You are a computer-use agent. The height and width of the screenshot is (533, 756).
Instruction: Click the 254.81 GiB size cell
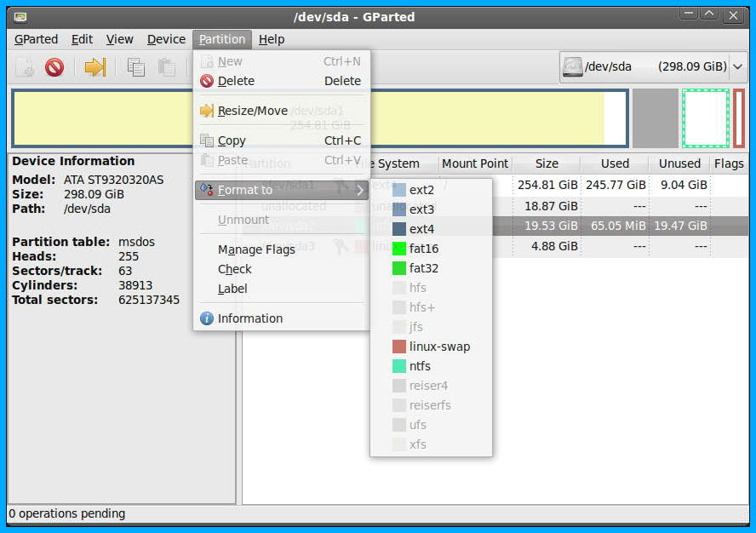(x=547, y=185)
